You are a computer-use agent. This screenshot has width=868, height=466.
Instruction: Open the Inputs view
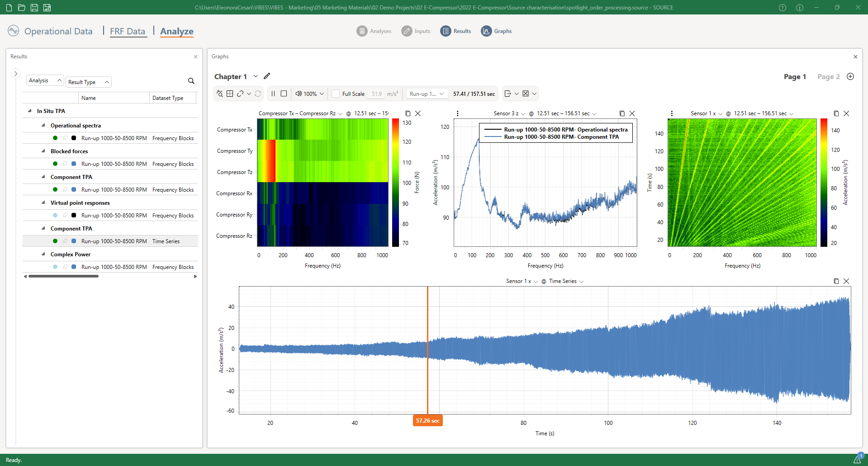(416, 31)
